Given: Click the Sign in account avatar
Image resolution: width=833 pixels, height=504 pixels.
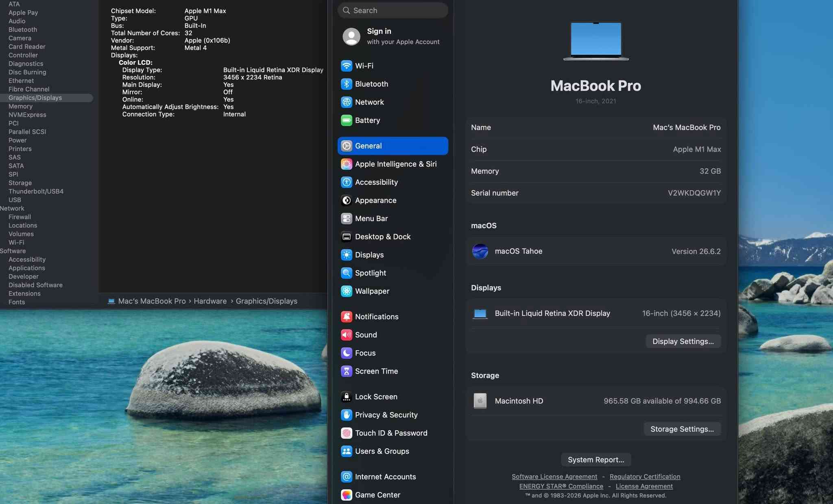Looking at the screenshot, I should coord(351,37).
